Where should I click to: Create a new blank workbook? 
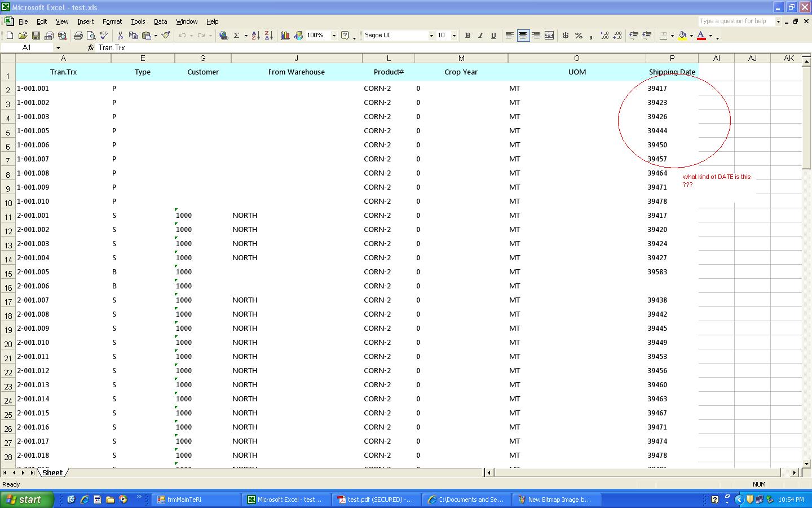pyautogui.click(x=10, y=36)
